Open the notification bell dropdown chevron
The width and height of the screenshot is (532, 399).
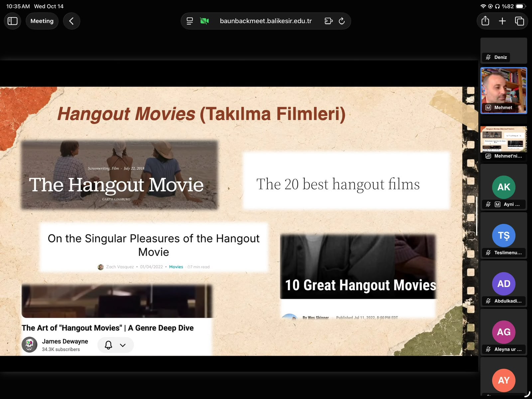pyautogui.click(x=123, y=345)
